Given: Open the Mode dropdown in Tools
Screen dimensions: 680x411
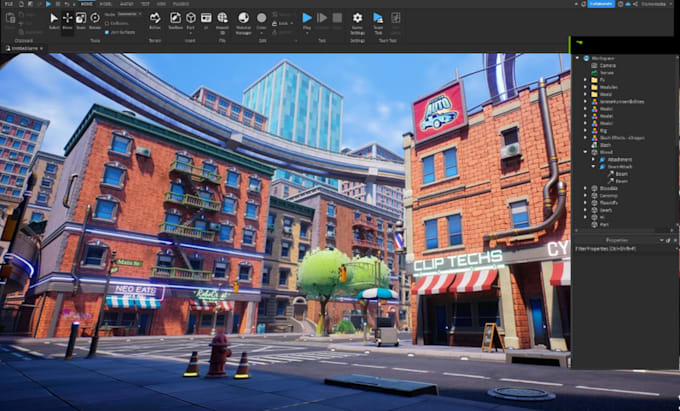Looking at the screenshot, I should [x=129, y=14].
